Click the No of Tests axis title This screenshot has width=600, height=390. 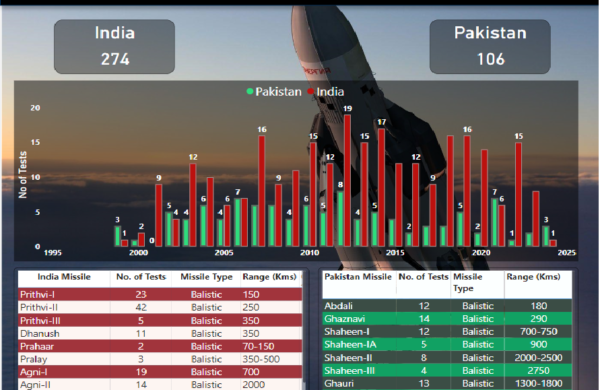click(23, 175)
